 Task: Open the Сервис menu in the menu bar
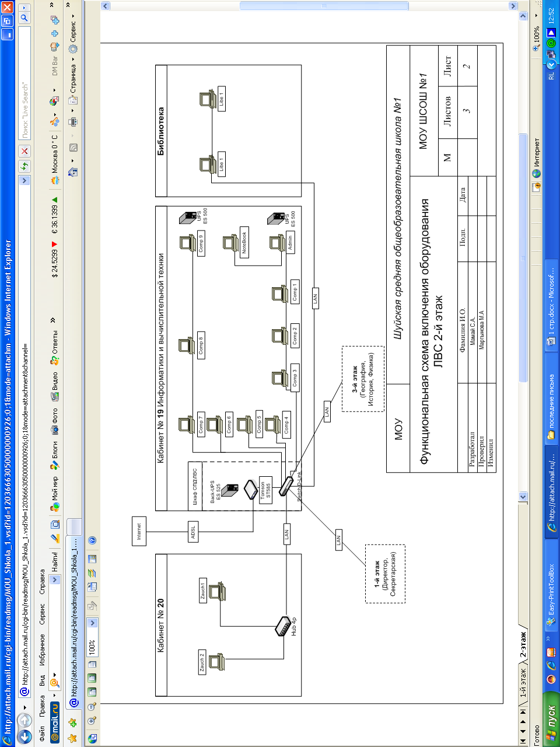click(x=42, y=613)
